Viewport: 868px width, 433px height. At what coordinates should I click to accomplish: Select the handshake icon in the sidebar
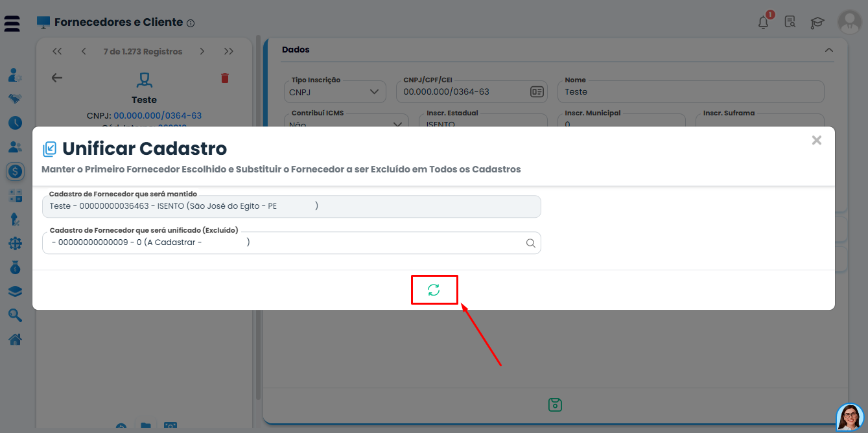tap(14, 99)
